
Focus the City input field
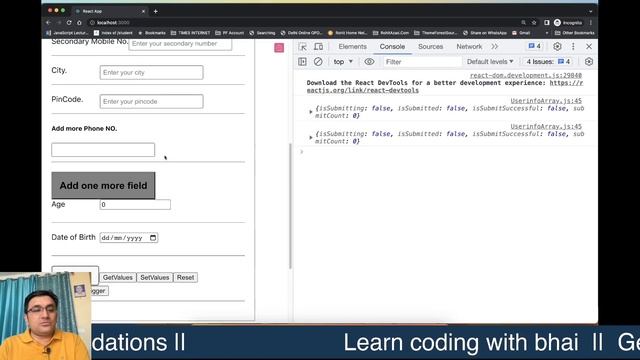point(151,73)
